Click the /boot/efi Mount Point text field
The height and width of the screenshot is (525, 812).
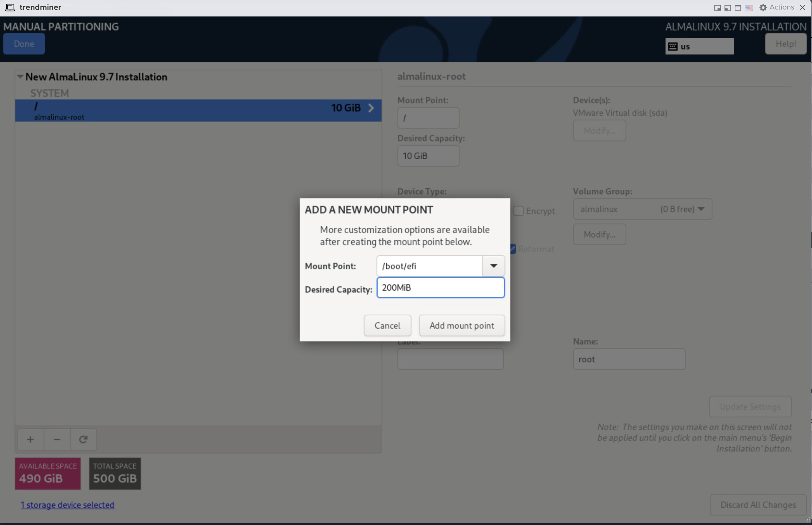click(429, 266)
